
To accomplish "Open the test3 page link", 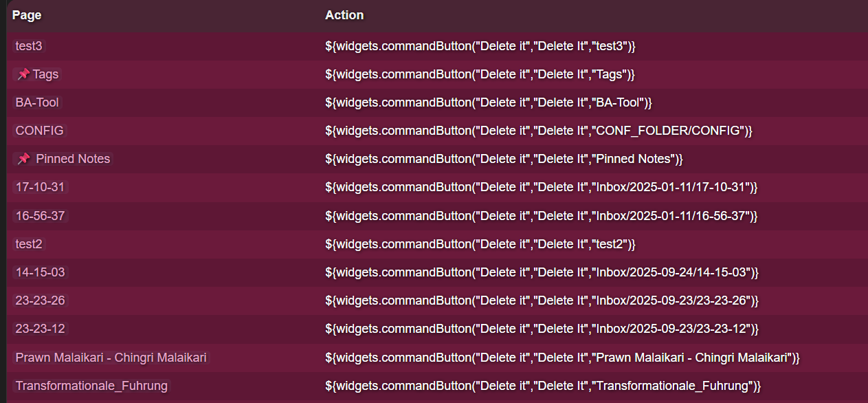I will (x=30, y=46).
